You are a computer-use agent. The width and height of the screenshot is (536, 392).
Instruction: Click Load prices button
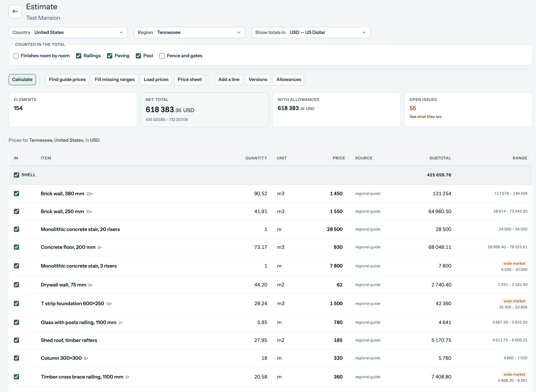coord(156,79)
